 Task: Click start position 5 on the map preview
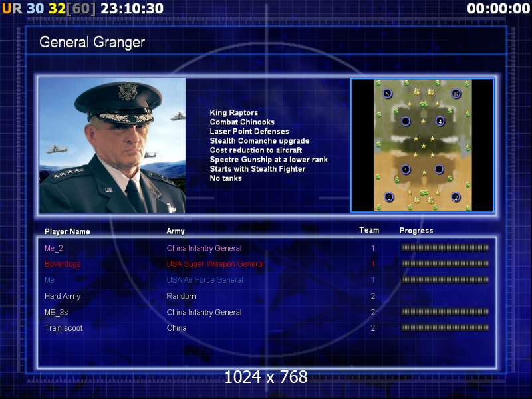pyautogui.click(x=388, y=94)
